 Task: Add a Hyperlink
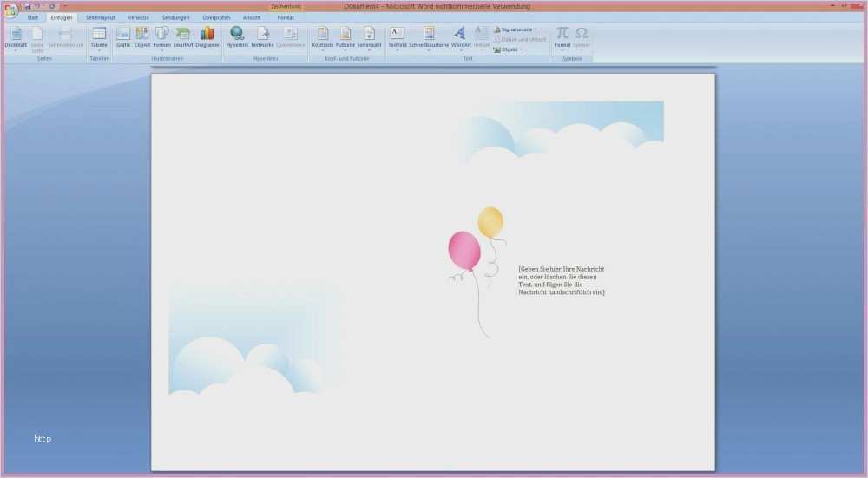[236, 36]
